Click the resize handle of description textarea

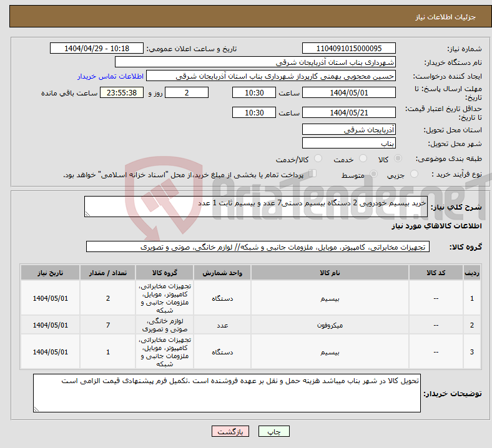87,214
